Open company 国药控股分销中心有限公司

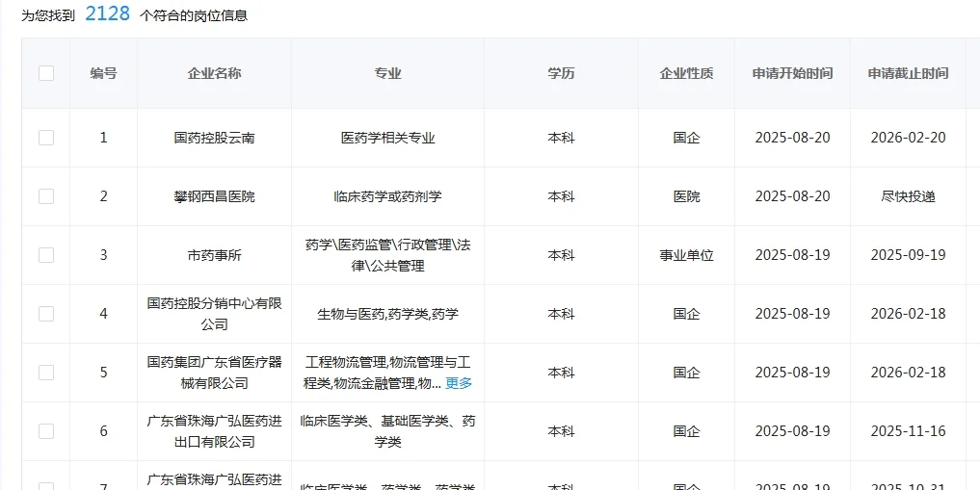point(214,314)
